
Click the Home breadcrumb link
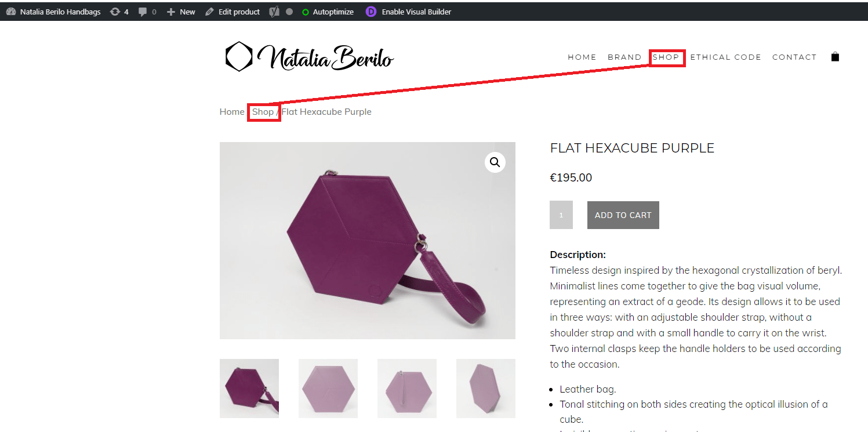pyautogui.click(x=232, y=111)
